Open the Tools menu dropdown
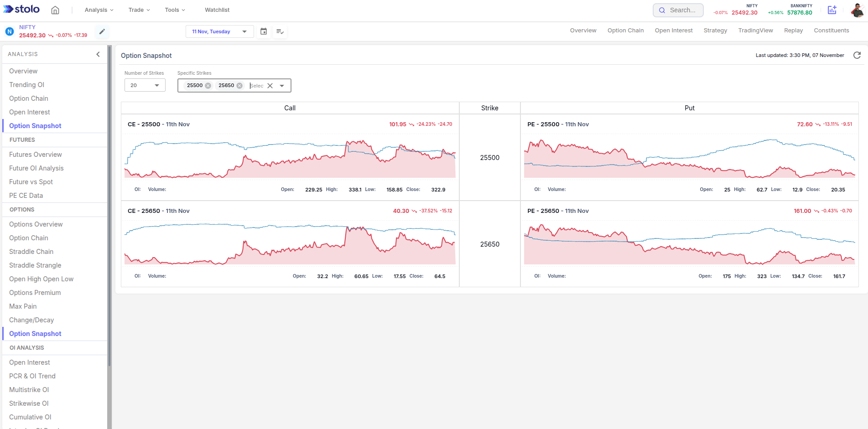The image size is (868, 429). pos(175,10)
